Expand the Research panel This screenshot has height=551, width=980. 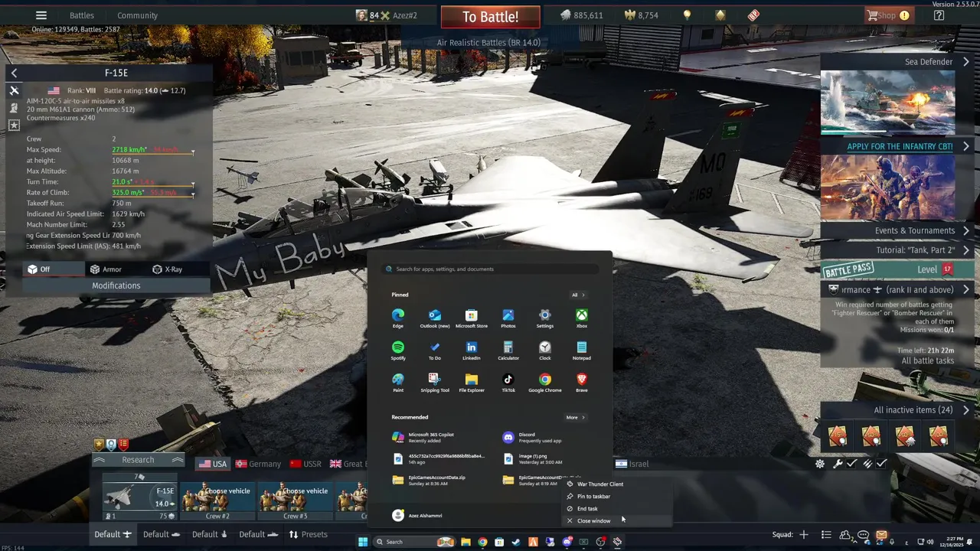click(x=138, y=460)
